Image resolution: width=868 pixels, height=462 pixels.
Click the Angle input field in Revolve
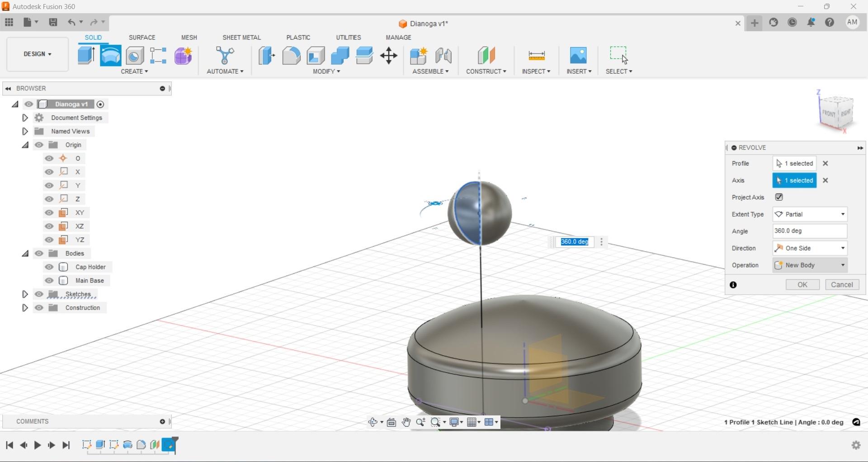click(809, 231)
